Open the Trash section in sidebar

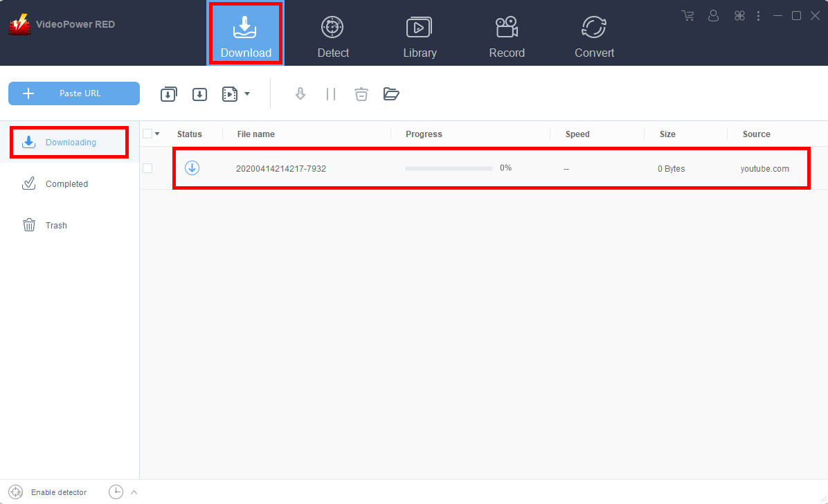pos(69,226)
